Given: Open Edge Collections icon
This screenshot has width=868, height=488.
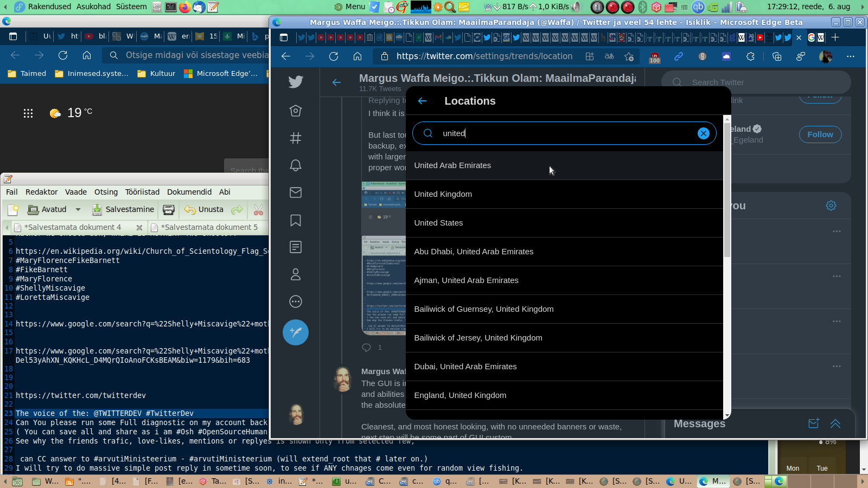Looking at the screenshot, I should tap(777, 56).
